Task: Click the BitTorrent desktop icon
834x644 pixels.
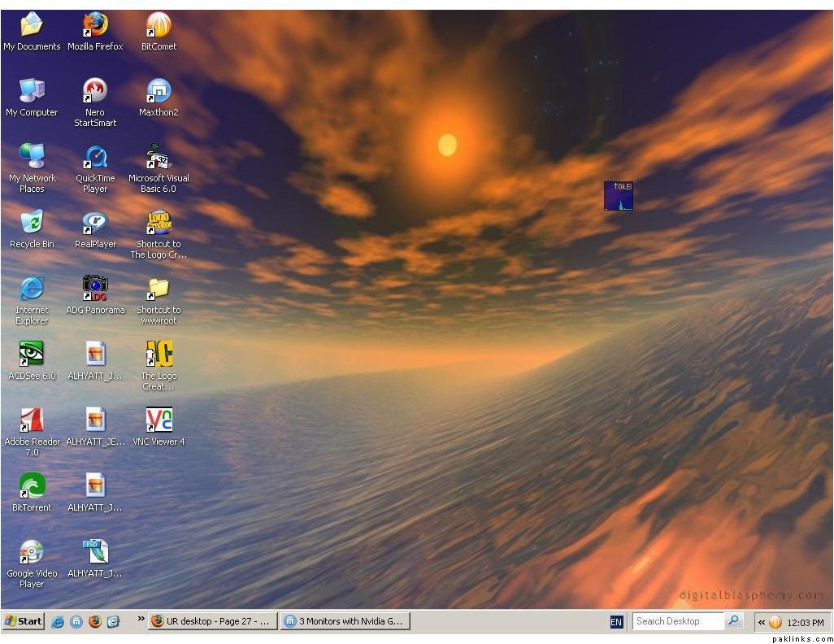Action: click(x=32, y=486)
